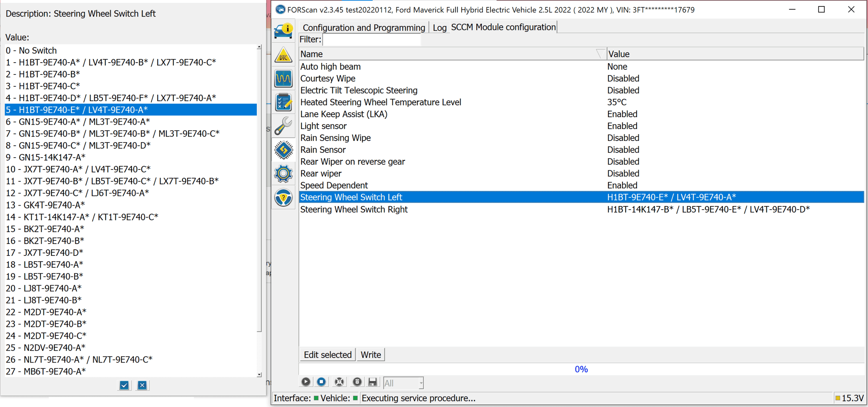Click the 15.3V battery voltage indicator
Viewport: 868px width, 407px height.
click(849, 398)
